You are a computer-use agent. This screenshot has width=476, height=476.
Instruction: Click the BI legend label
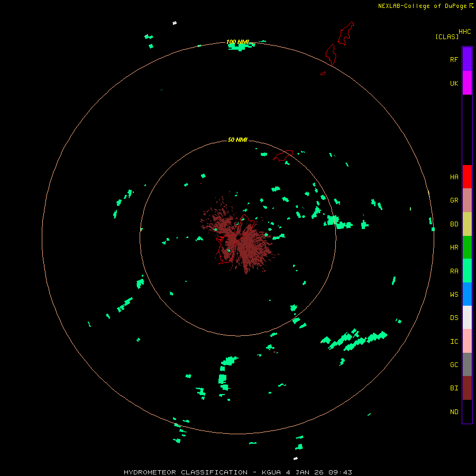point(454,388)
